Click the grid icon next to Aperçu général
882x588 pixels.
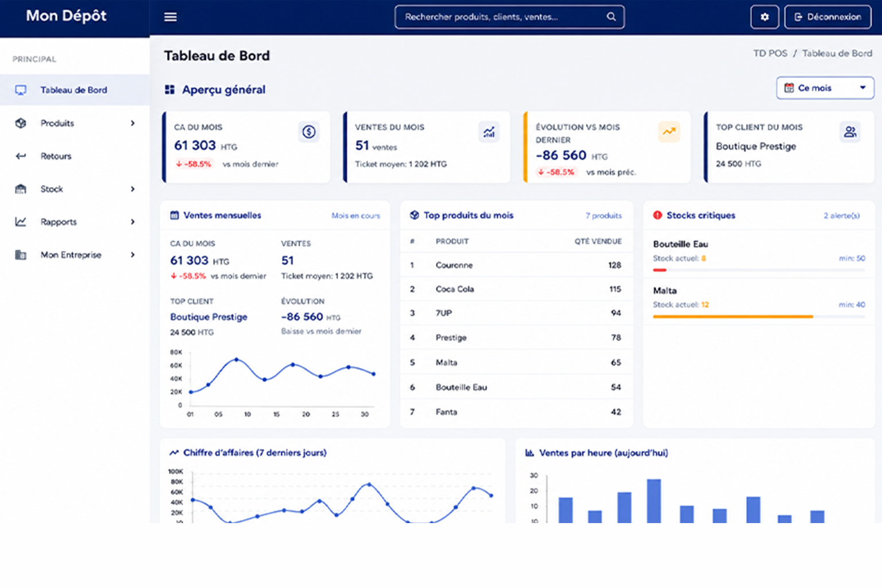(169, 90)
